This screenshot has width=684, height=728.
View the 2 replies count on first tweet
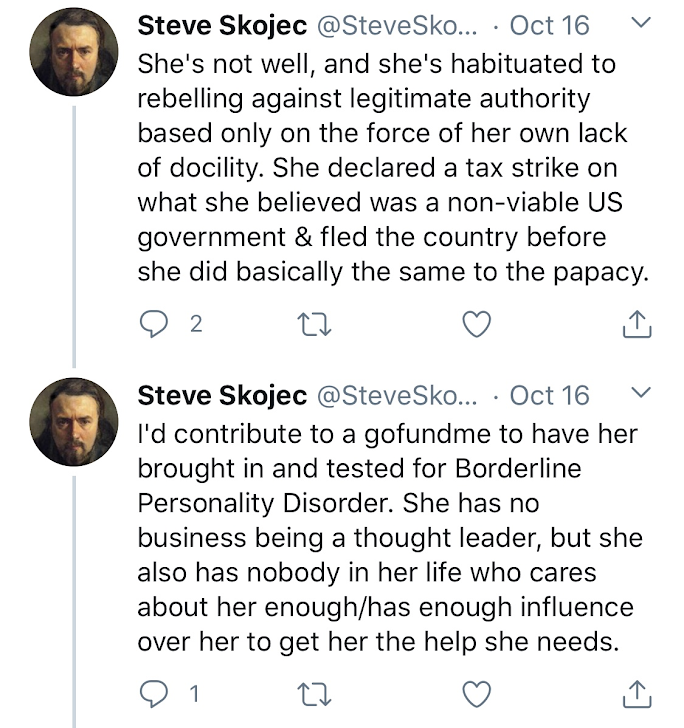point(195,324)
